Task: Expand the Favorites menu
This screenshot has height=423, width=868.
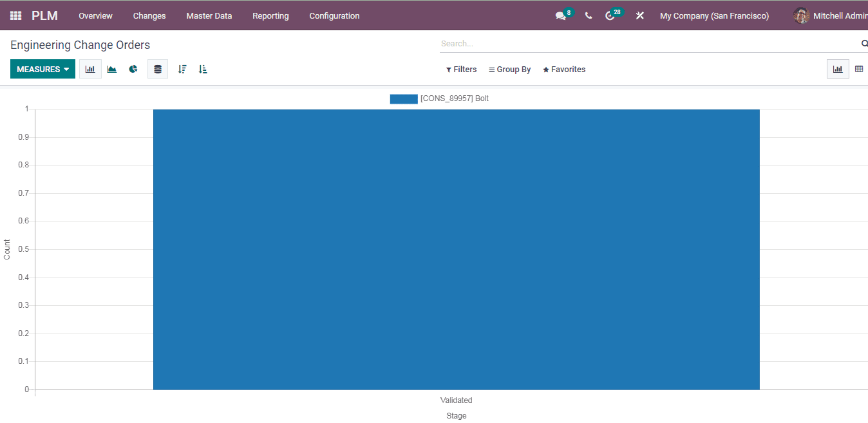Action: coord(564,69)
